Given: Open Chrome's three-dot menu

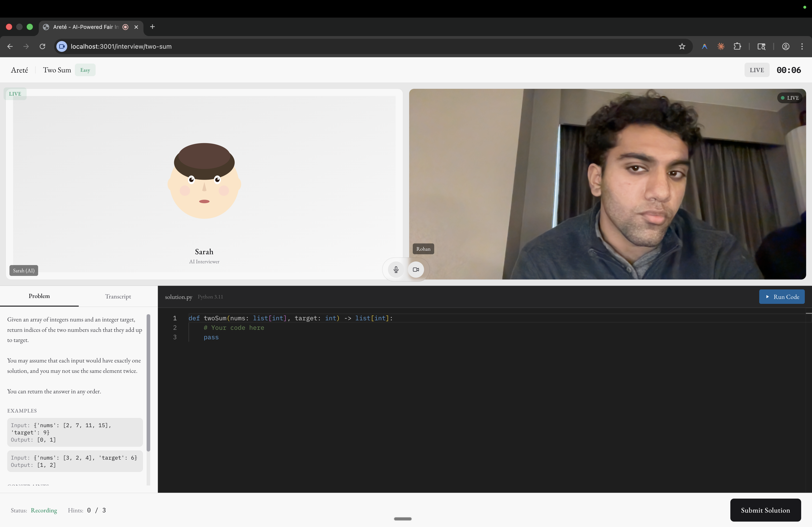Looking at the screenshot, I should click(802, 46).
